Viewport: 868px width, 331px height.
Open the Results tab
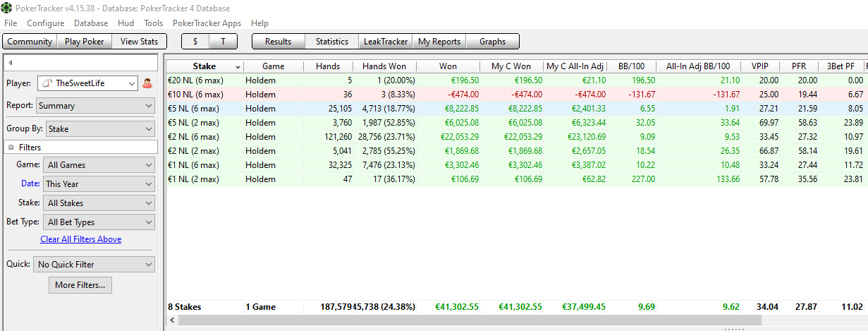tap(279, 42)
